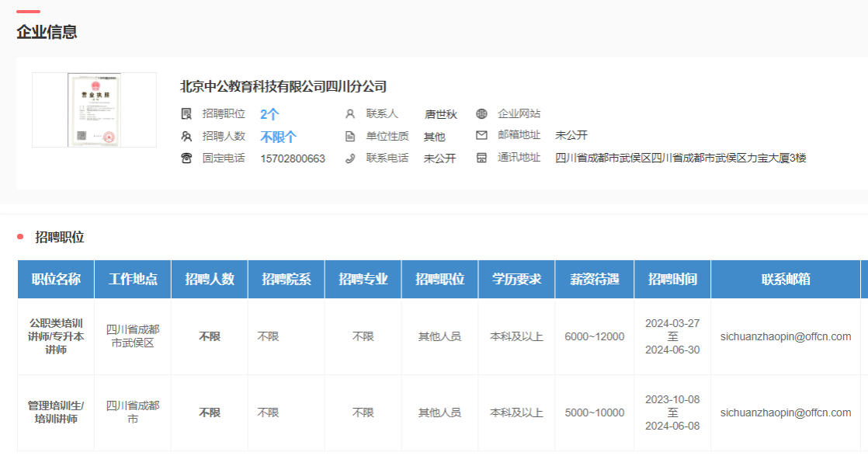
Task: Click the business license thumbnail image
Action: (94, 110)
